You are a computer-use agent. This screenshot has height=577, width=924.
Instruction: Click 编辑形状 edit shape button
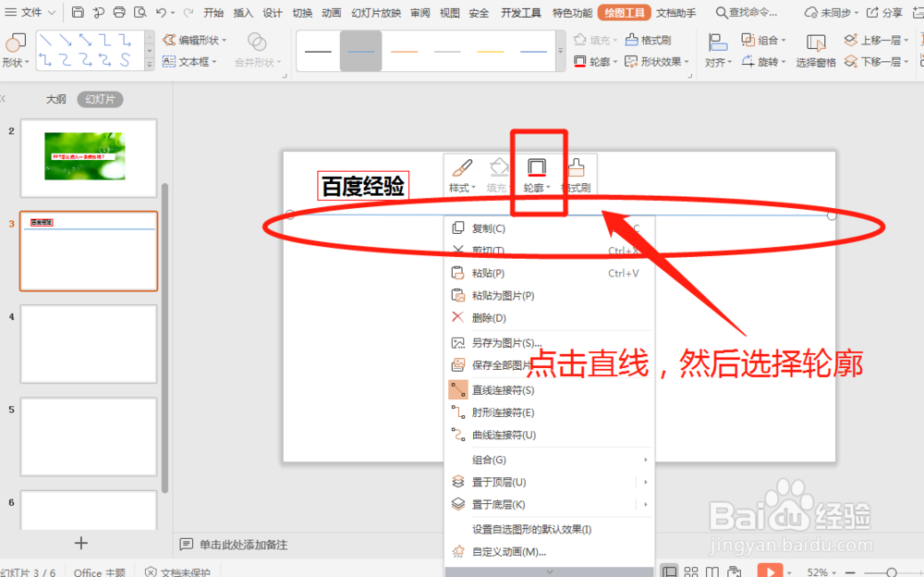point(195,40)
